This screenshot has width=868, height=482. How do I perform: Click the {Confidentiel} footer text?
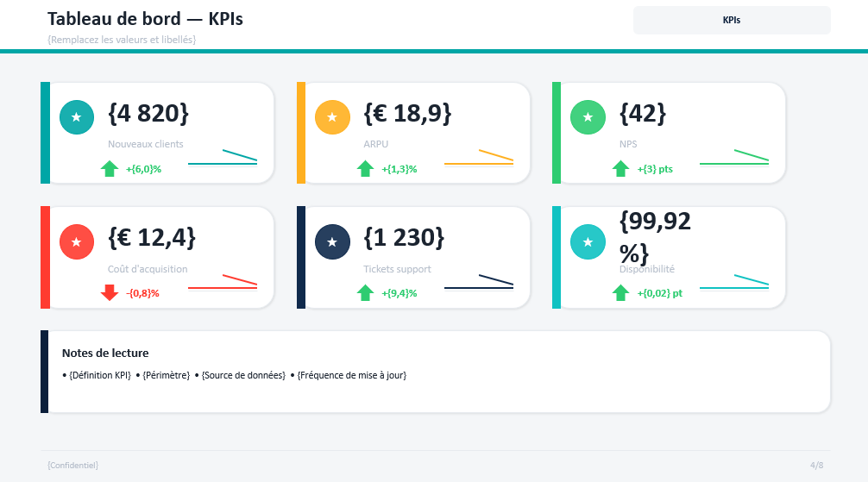[x=73, y=466]
